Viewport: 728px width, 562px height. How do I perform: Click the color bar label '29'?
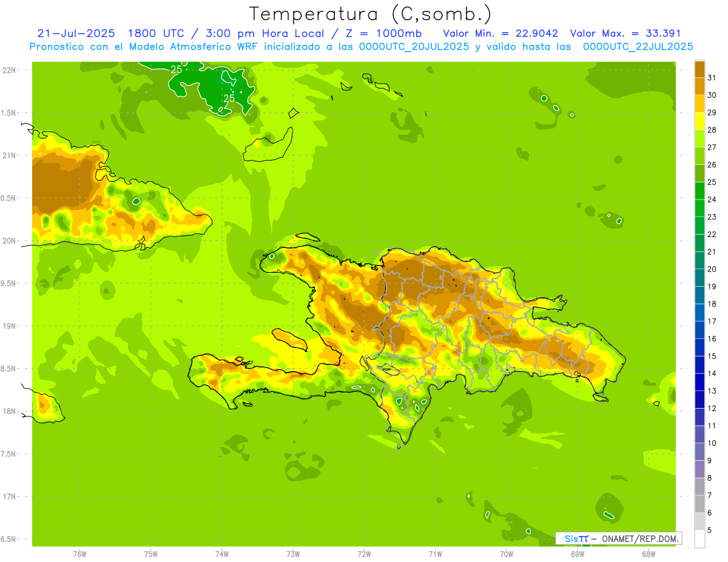coord(712,113)
